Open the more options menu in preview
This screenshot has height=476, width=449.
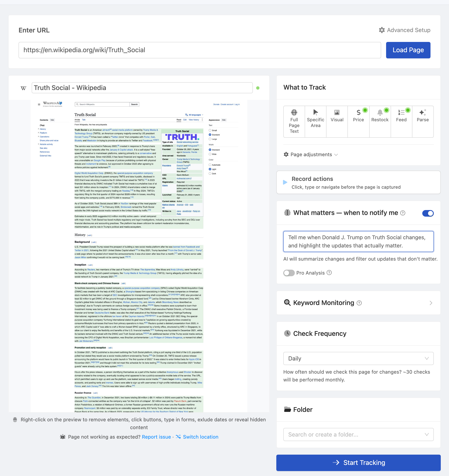tap(202, 120)
